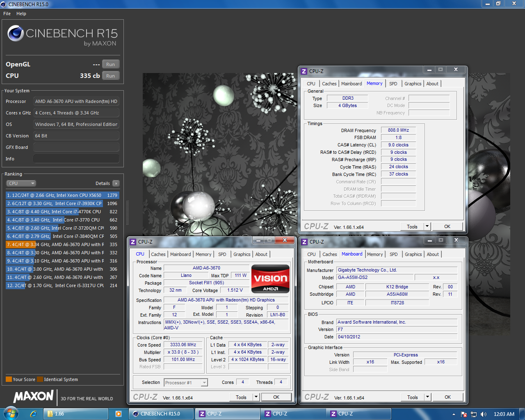The height and width of the screenshot is (420, 525).
Task: Select CPU tab in Mainboard CPU-Z window
Action: (x=312, y=254)
